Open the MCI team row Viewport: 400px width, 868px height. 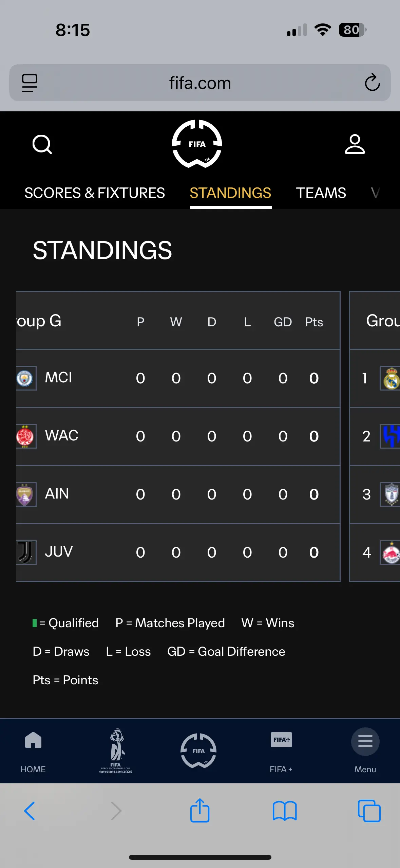pyautogui.click(x=178, y=378)
